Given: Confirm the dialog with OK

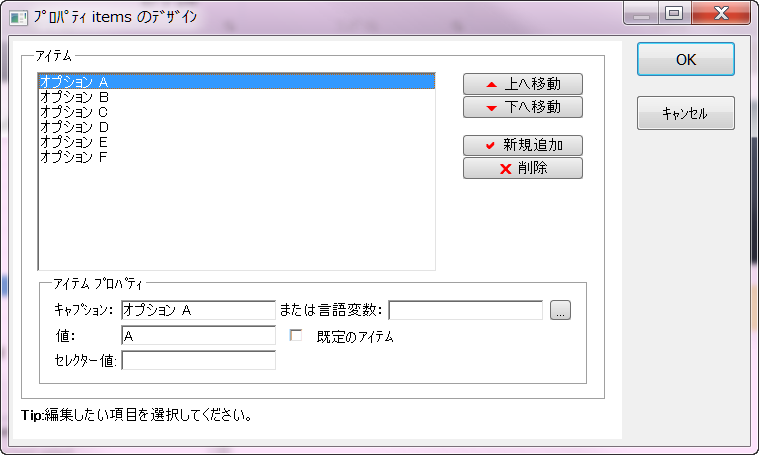Looking at the screenshot, I should tap(685, 60).
